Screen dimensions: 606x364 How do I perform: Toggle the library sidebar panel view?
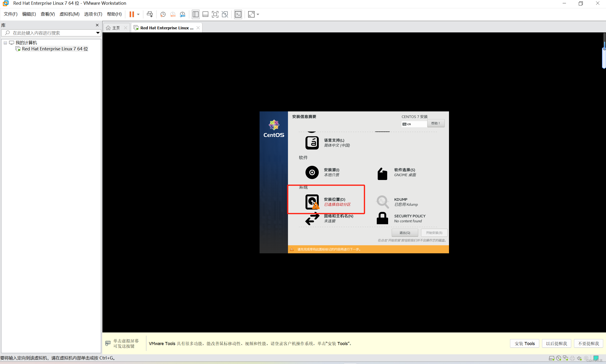coord(195,14)
